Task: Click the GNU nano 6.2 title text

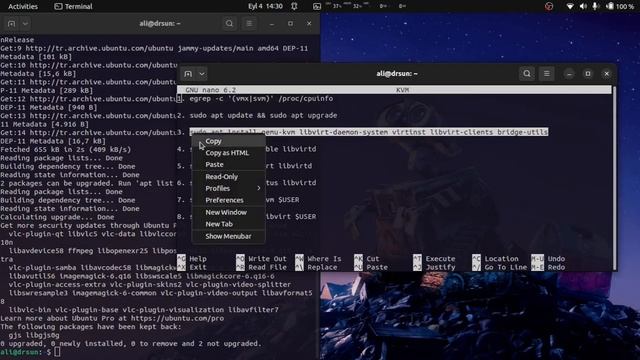Action: (x=211, y=90)
